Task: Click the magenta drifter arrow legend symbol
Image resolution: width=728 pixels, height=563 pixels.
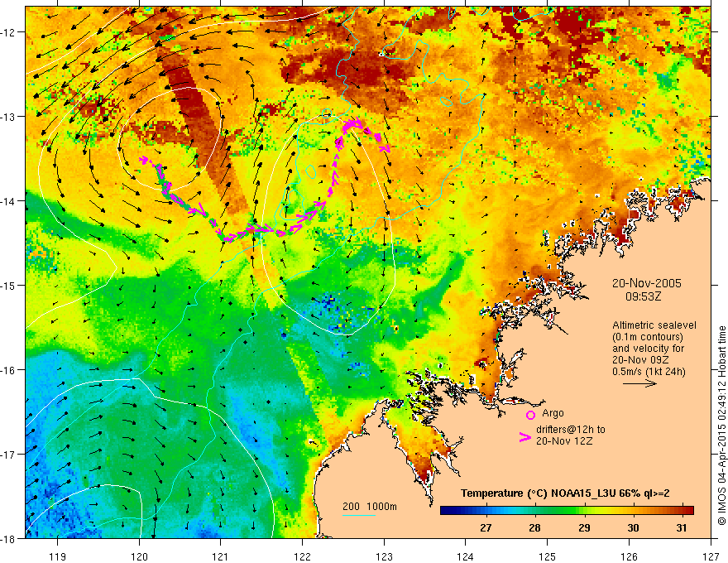Action: click(x=525, y=437)
